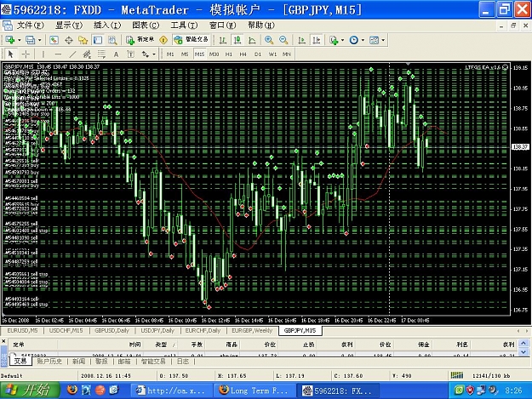Switch timeframe to H4
This screenshot has height=399, width=532.
pos(243,54)
